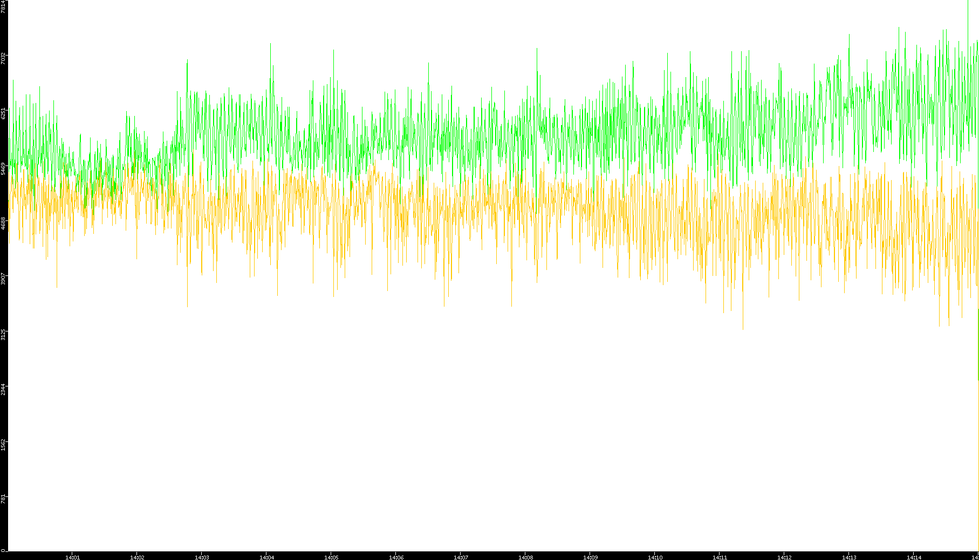Click the 3125 vertical axis label
Screen dimensions: 979x560
coord(4,334)
